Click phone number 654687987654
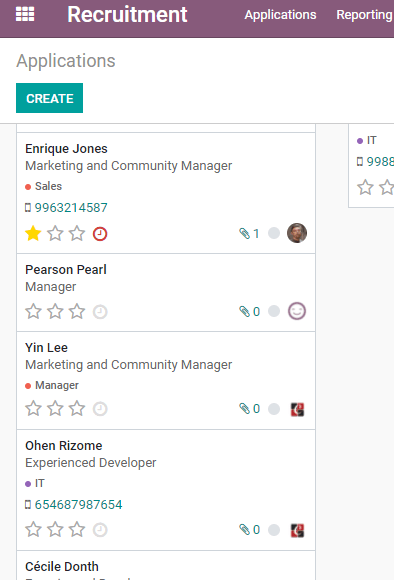The height and width of the screenshot is (580, 394). pyautogui.click(x=78, y=505)
